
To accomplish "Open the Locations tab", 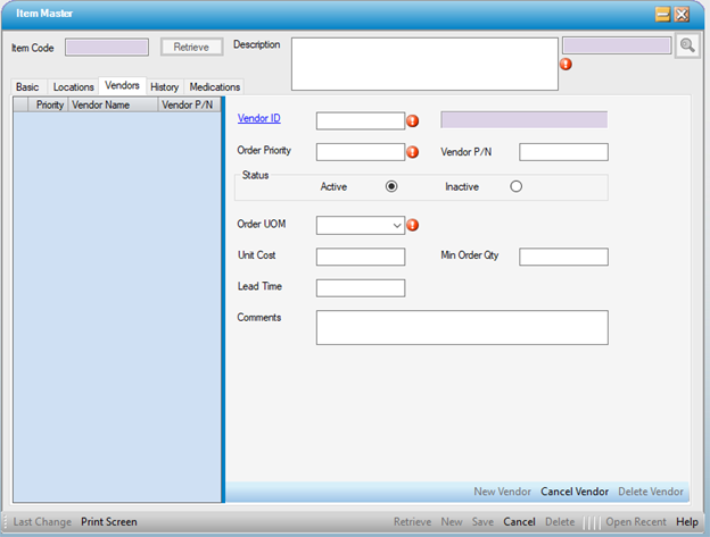I will pyautogui.click(x=73, y=87).
